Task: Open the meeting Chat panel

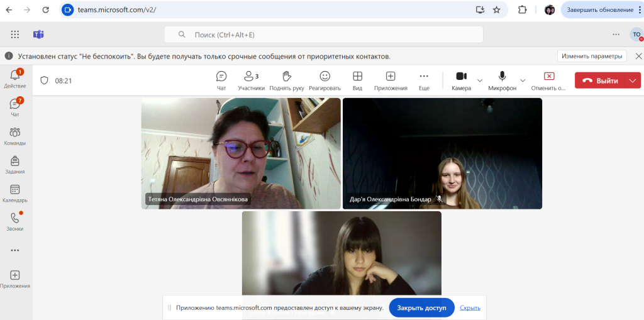Action: (221, 80)
